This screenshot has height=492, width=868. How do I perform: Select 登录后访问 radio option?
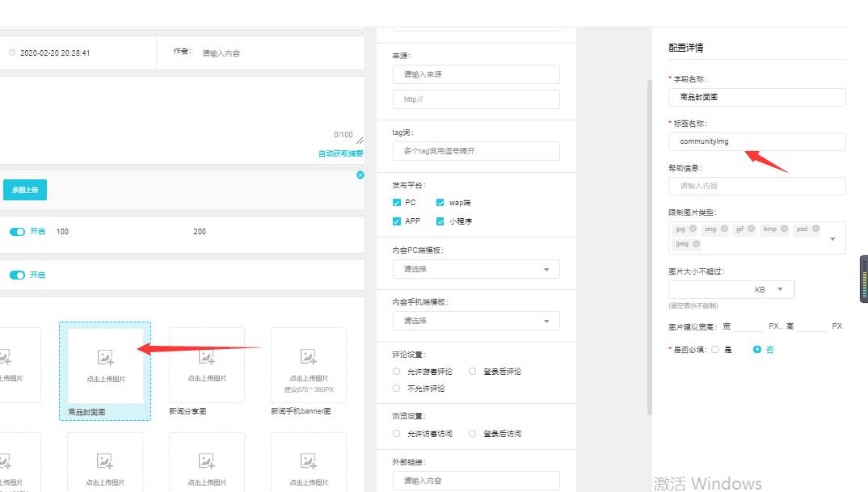(x=472, y=434)
